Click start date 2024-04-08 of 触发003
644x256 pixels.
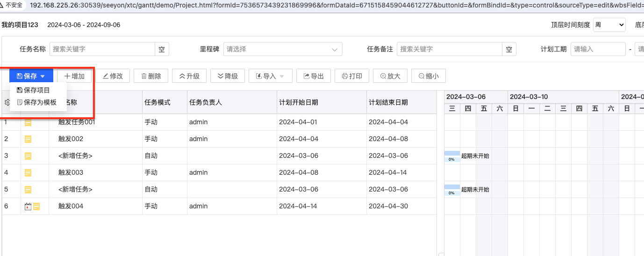(x=298, y=173)
